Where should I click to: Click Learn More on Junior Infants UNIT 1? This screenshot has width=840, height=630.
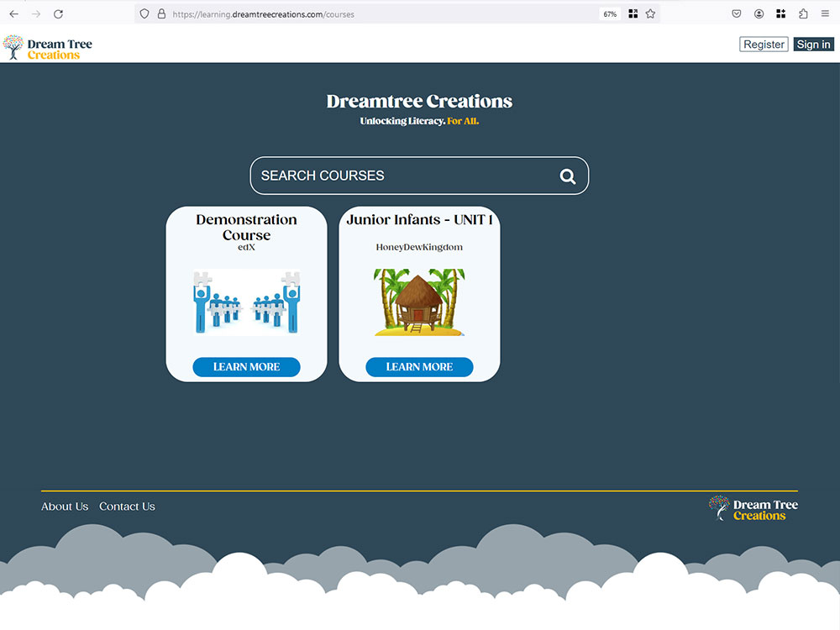coord(419,367)
